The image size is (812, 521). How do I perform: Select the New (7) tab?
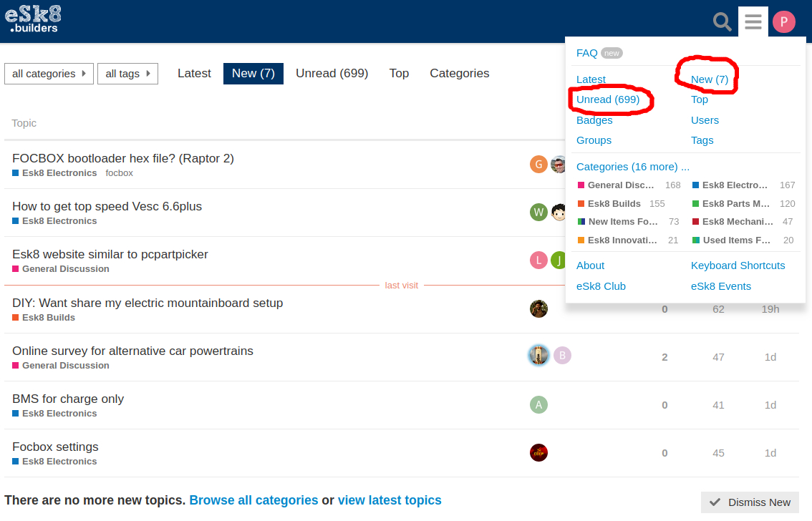click(253, 74)
